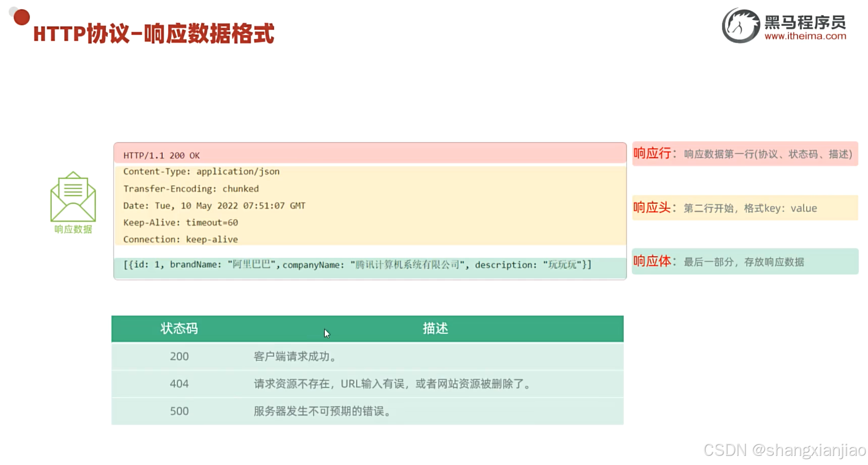Click the red dot beside the title
Screen dimensions: 868x465
click(x=22, y=17)
